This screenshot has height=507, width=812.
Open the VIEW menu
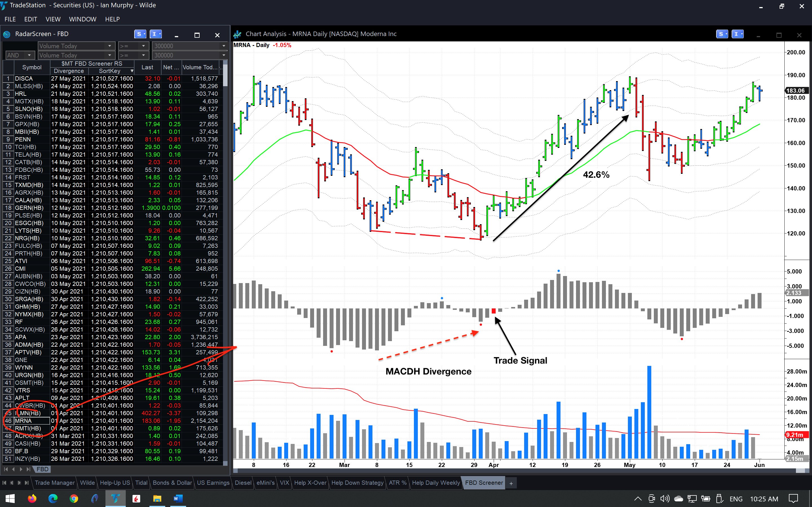[x=53, y=19]
